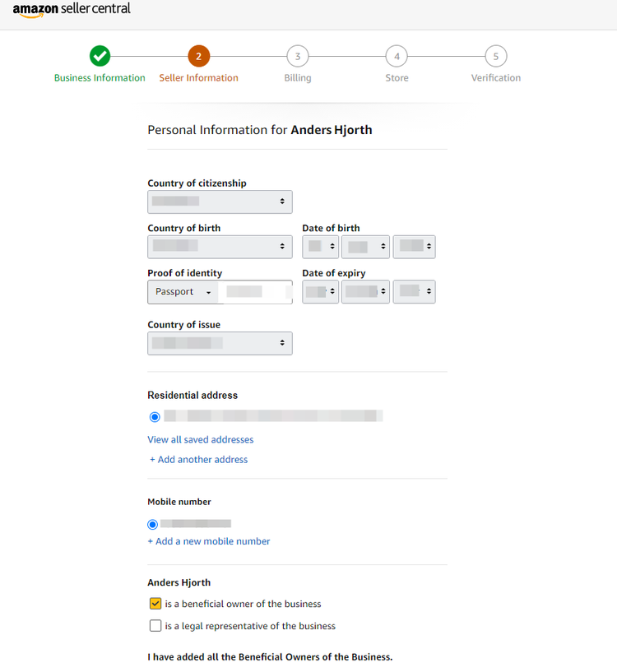Expand the Country of issue dropdown
617x672 pixels.
pyautogui.click(x=220, y=343)
